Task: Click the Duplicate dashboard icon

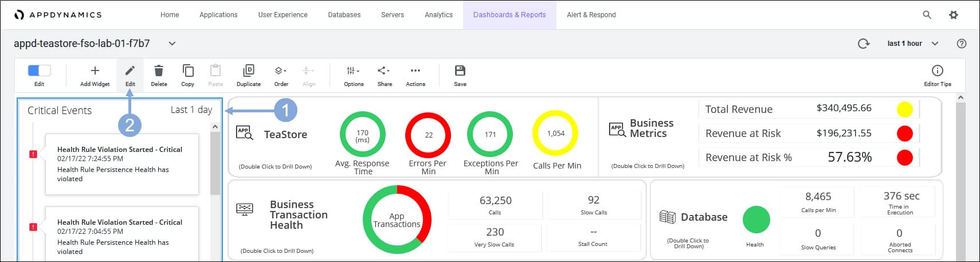Action: (248, 71)
